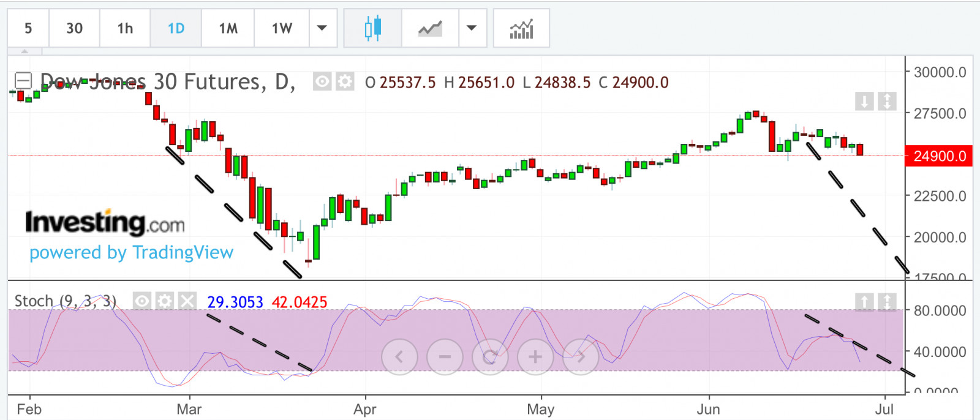Expand the time interval dropdown arrow
The width and height of the screenshot is (980, 420).
coord(322,28)
